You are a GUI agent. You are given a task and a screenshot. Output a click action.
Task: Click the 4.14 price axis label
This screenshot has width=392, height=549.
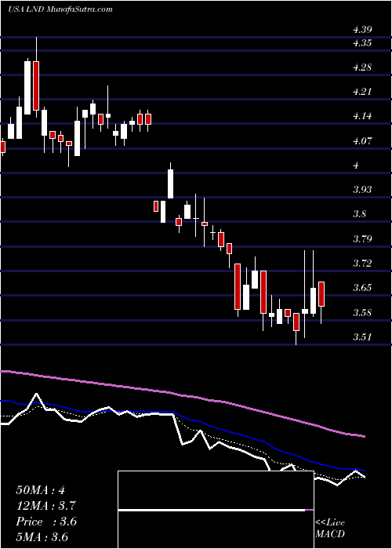click(x=362, y=117)
